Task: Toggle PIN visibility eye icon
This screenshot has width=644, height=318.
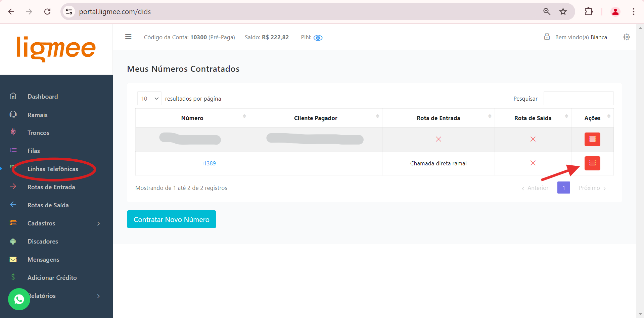Action: [x=318, y=38]
